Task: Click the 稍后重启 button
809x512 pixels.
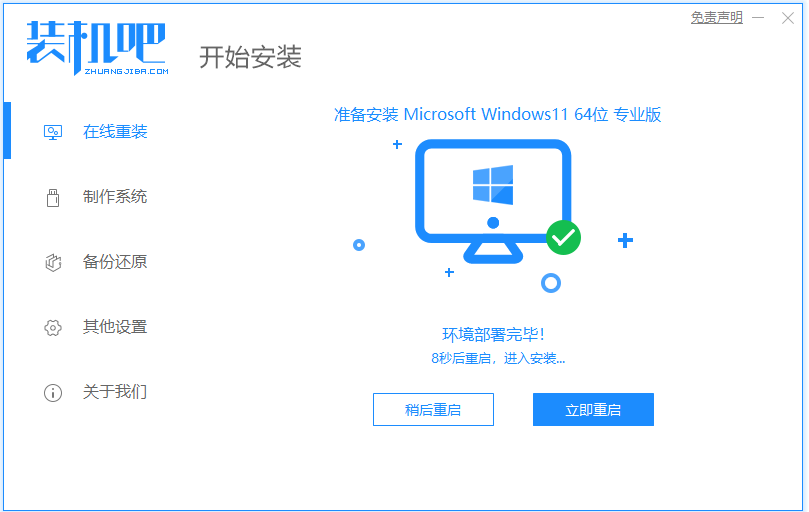Action: click(x=433, y=410)
